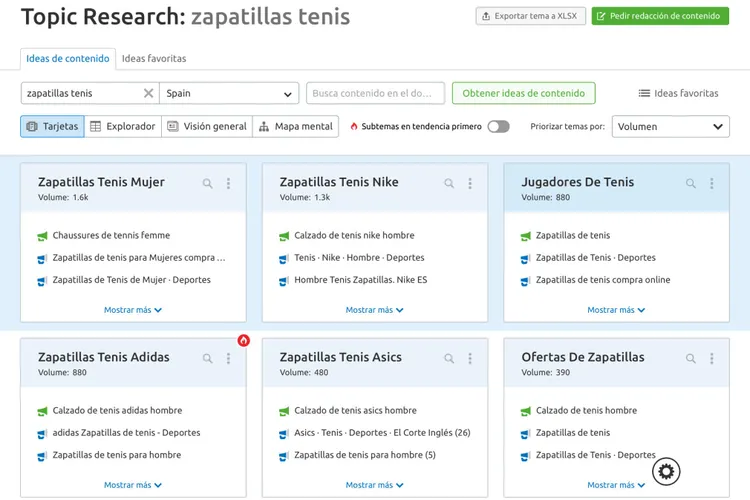Click megaphone icon beside Calzado de tenis adidas hombre
Viewport: 750px width, 500px height.
(43, 411)
